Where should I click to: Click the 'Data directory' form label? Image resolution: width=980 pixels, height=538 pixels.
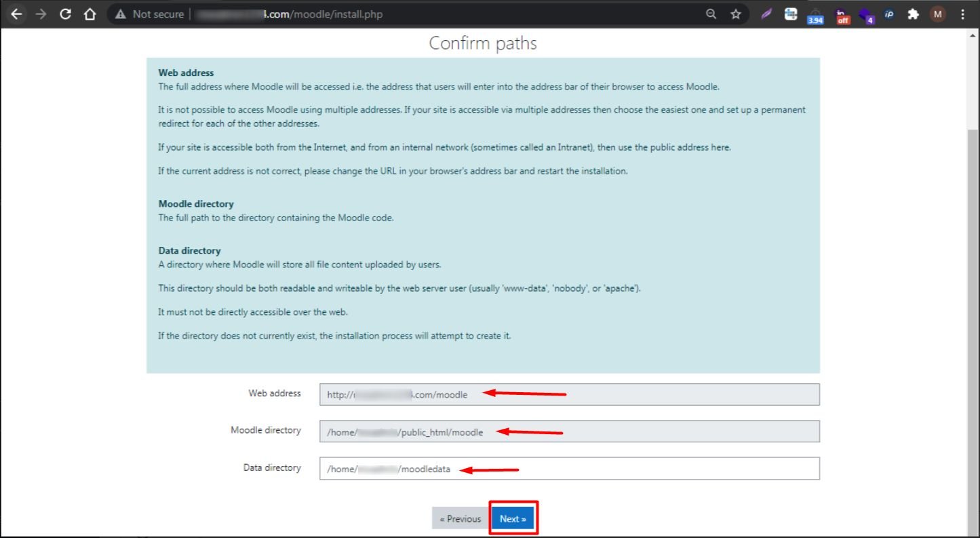pos(272,467)
